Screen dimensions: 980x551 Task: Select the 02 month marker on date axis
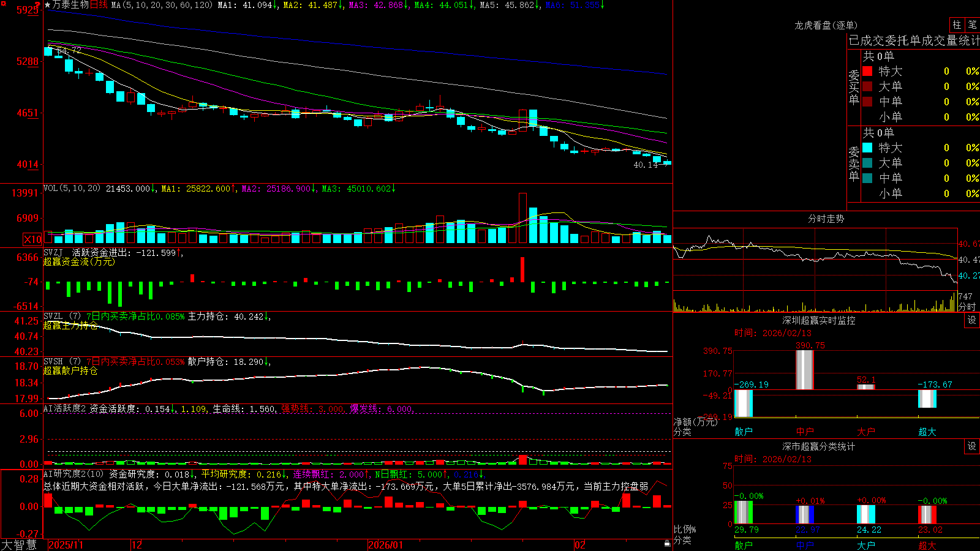coord(580,545)
